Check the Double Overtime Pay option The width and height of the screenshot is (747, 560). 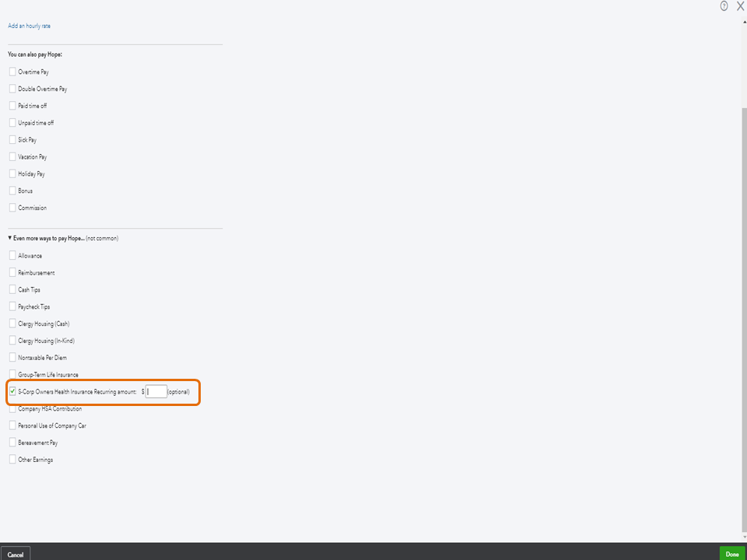tap(12, 89)
